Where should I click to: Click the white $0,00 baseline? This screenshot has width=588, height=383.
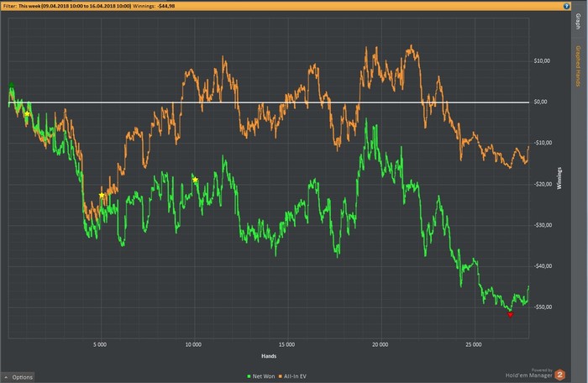269,102
